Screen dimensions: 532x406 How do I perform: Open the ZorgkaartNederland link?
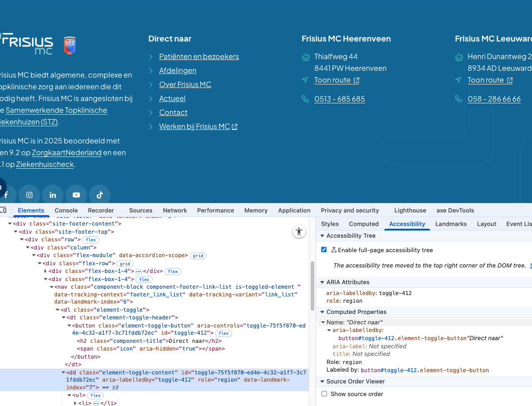(x=66, y=152)
